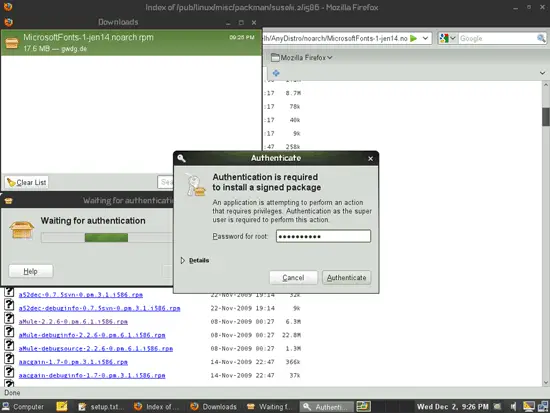Click the workspace switcher icon in the panel

363,406
